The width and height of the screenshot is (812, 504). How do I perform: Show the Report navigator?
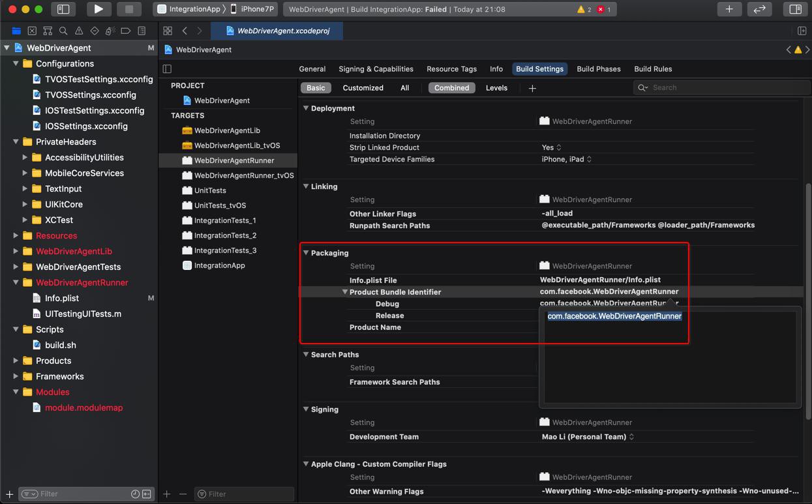(x=142, y=31)
